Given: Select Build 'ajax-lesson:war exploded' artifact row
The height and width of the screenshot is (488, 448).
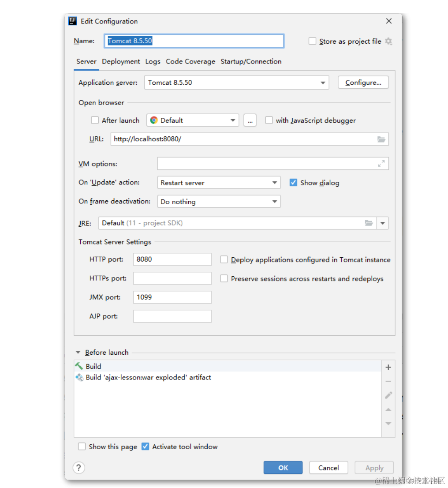Looking at the screenshot, I should 228,377.
